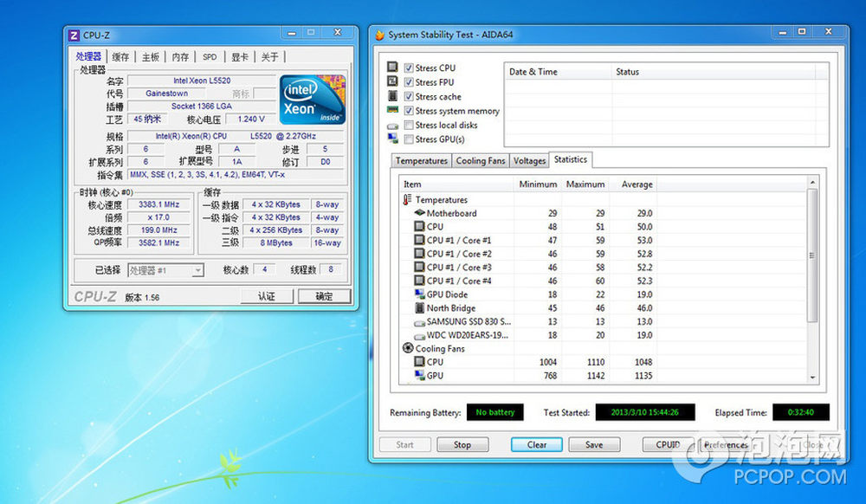This screenshot has height=504, width=866.
Task: Click the WDC WD20EARS drive icon
Action: click(419, 336)
